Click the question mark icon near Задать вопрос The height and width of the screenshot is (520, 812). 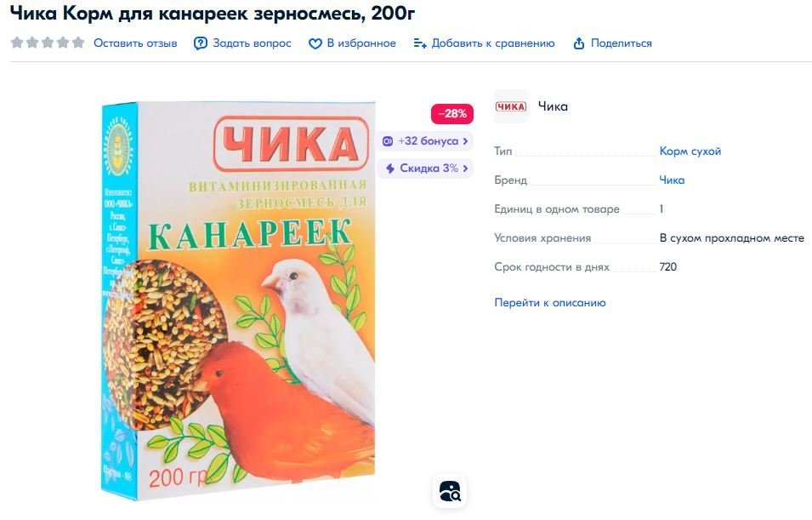coord(201,43)
